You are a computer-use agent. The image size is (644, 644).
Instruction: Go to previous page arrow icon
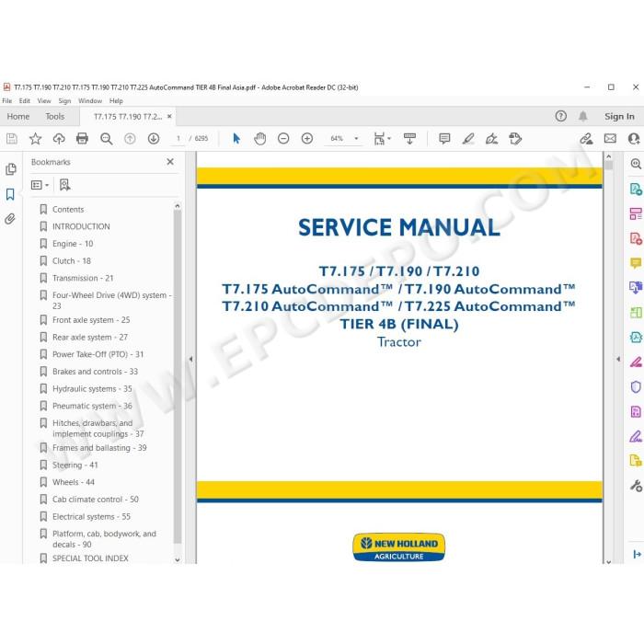click(130, 138)
